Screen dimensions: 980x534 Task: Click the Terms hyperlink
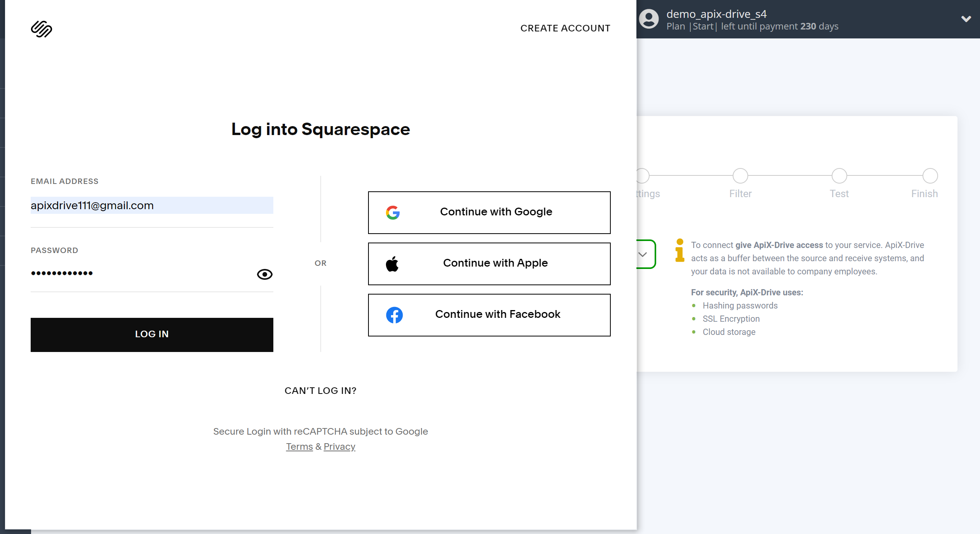(299, 446)
